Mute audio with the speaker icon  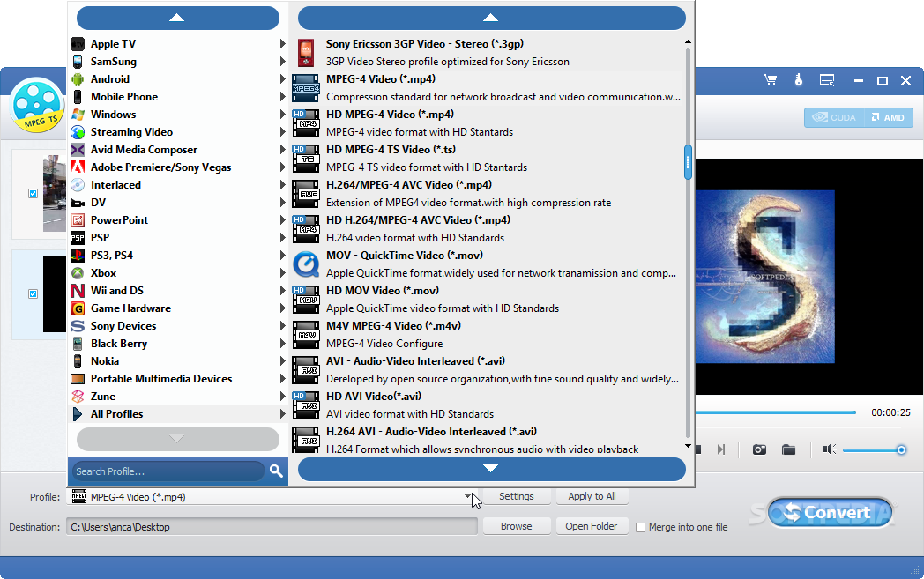point(830,450)
